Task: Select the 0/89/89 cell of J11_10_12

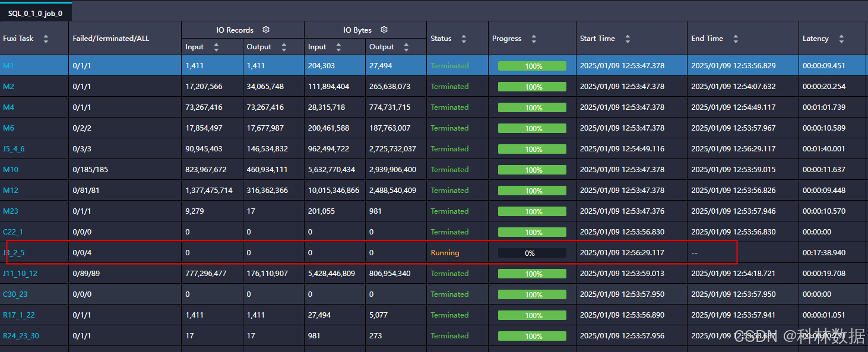Action: tap(86, 274)
